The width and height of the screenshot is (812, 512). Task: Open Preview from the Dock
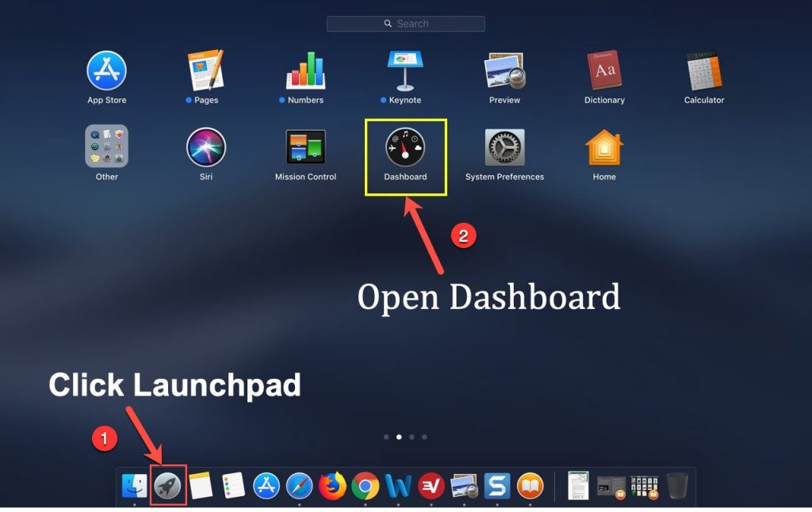[464, 487]
